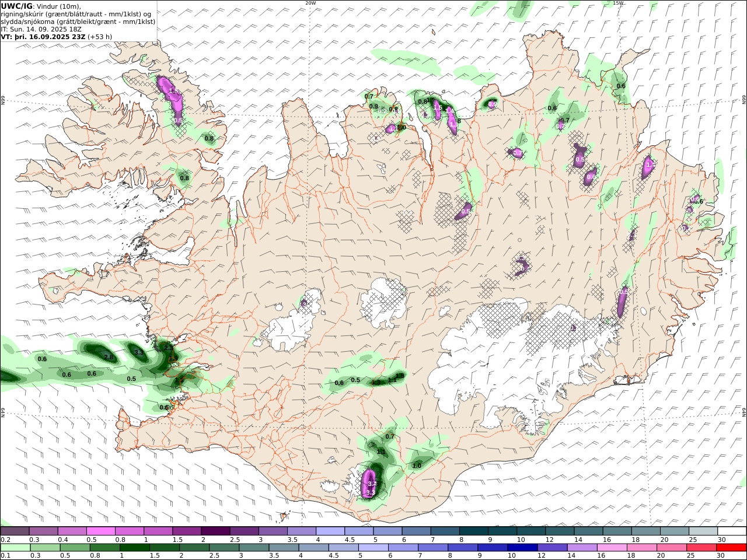Viewport: 747px width, 560px height.
Task: Click the crimson 25 mm rain swatch
Action: (x=701, y=548)
